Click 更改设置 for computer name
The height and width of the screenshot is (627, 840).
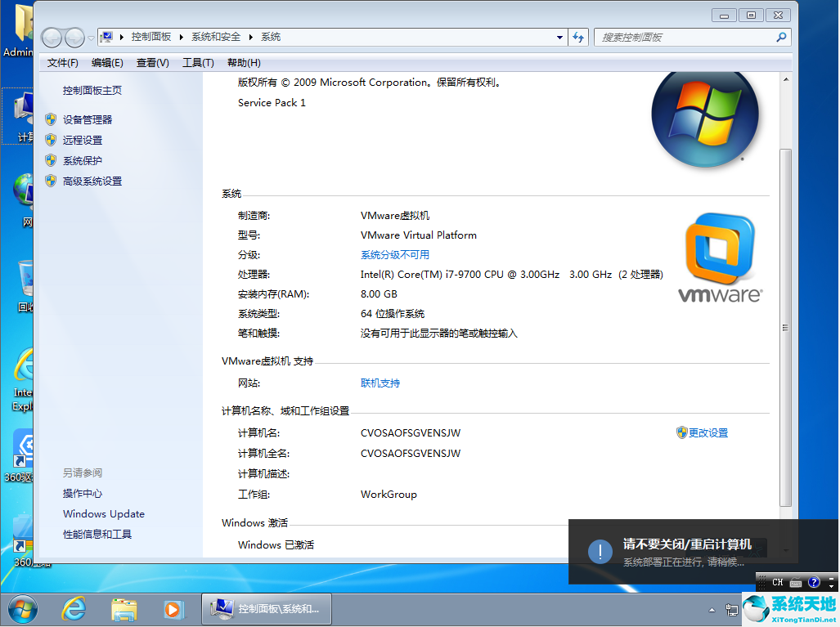point(708,432)
